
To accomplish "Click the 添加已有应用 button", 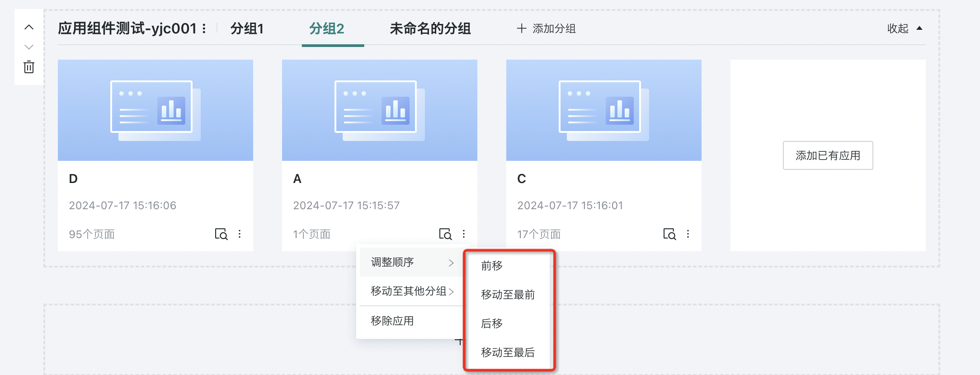I will click(x=828, y=155).
